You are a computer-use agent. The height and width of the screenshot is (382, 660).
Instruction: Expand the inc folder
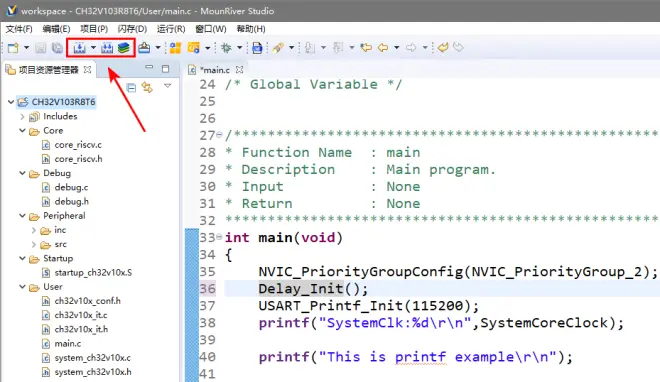pyautogui.click(x=34, y=230)
